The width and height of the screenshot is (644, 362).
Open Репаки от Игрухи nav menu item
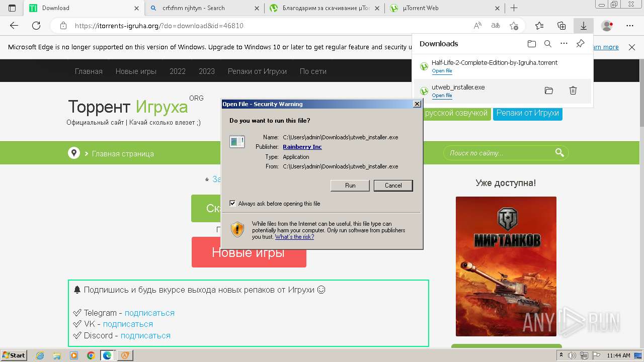coord(257,71)
